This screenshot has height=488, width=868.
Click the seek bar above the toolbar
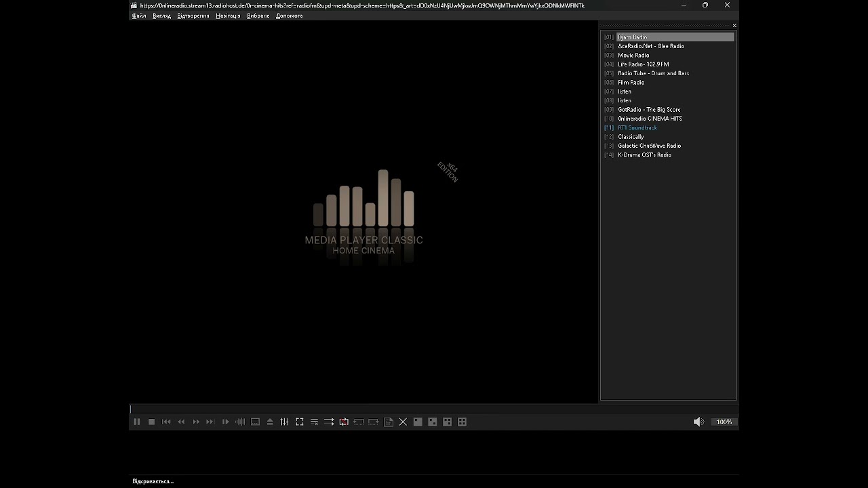point(434,409)
